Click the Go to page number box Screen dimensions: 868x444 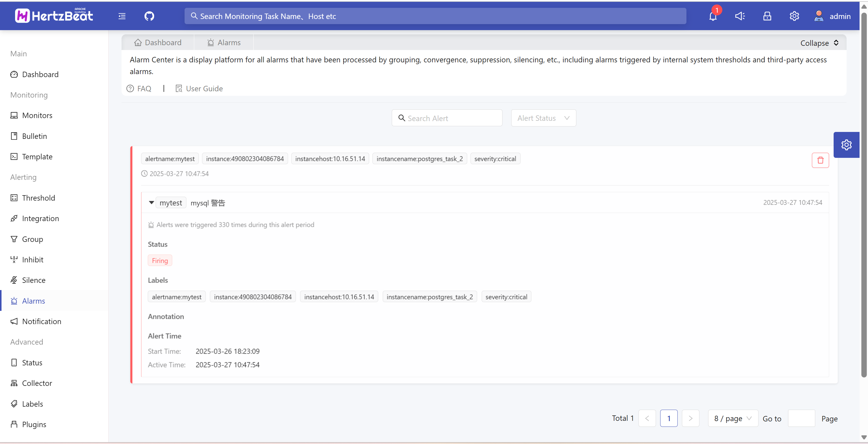(801, 418)
